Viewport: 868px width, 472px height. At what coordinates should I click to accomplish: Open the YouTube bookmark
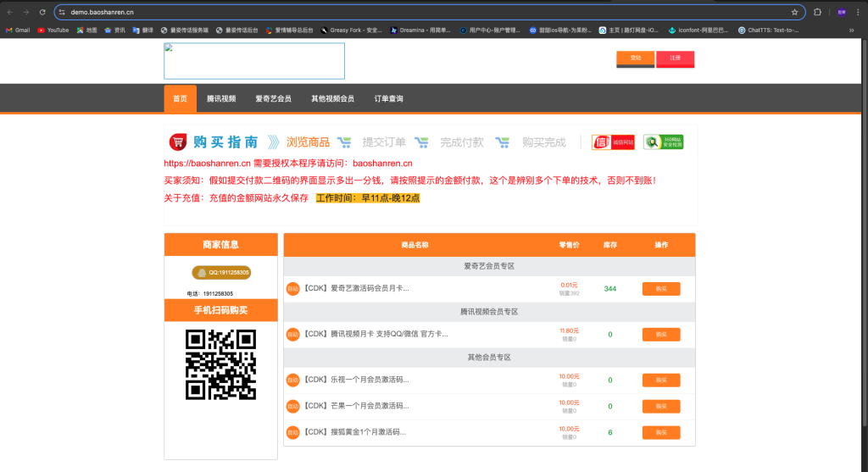[x=53, y=31]
